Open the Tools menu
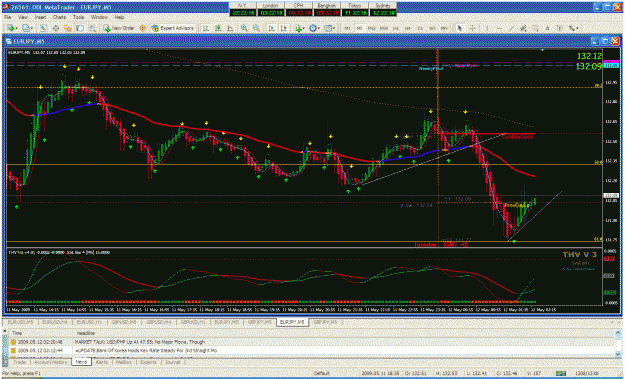This screenshot has height=379, width=625. 79,18
